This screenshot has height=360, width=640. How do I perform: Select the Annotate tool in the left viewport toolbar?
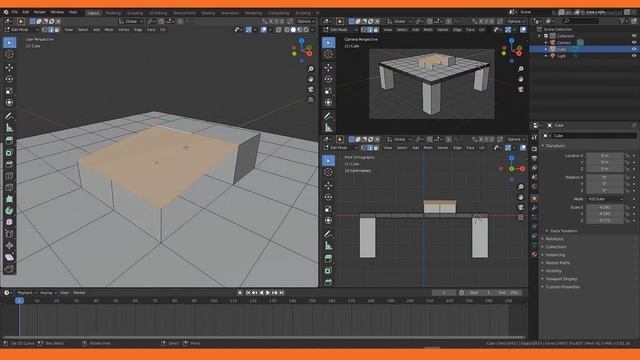point(9,116)
